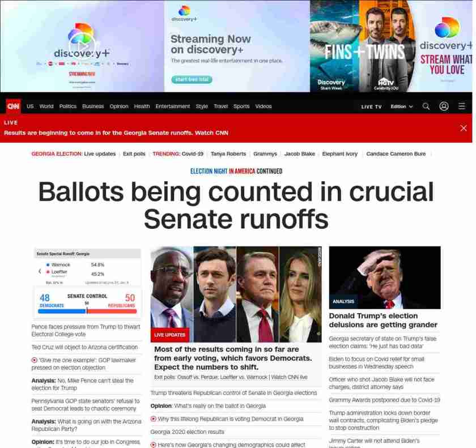Play the lifelong Republican voting Democrat video
This screenshot has width=476, height=448.
coord(154,419)
